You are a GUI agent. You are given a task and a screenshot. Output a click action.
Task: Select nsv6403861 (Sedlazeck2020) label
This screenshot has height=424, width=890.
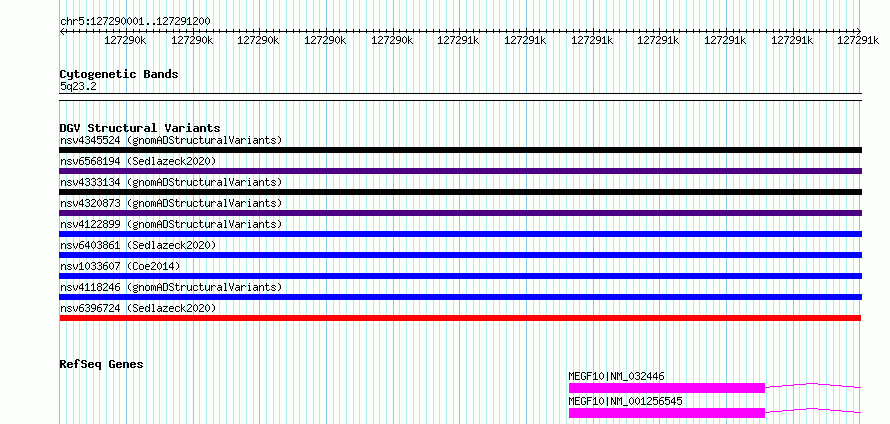(138, 245)
